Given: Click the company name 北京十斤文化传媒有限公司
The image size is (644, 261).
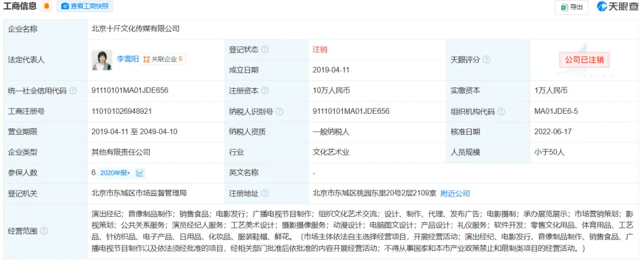Looking at the screenshot, I should tap(135, 29).
